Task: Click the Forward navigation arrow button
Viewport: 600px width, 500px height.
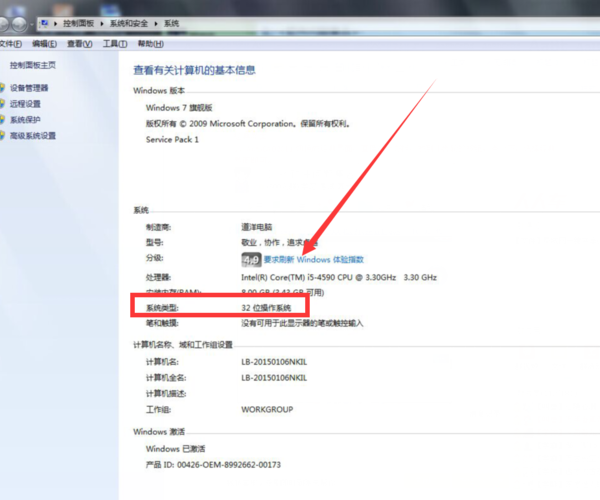Action: point(19,24)
